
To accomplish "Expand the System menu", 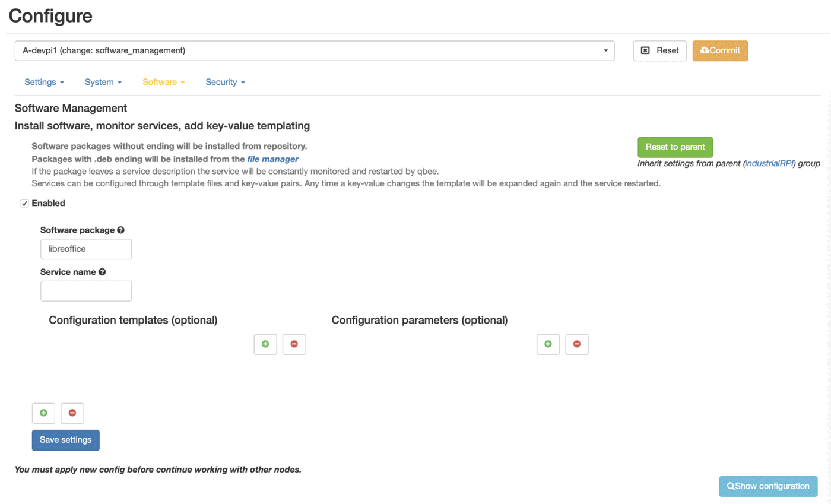I will point(103,83).
